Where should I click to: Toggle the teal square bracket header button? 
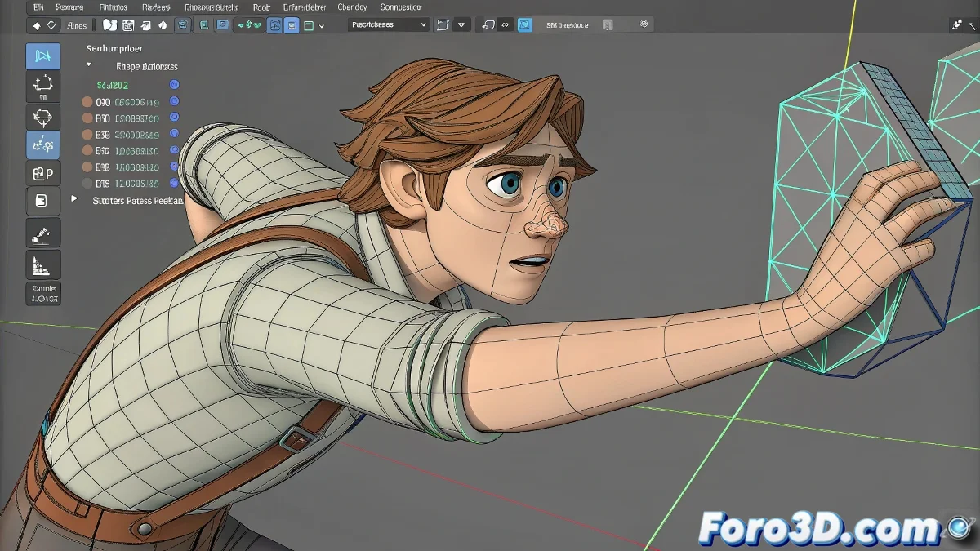(x=203, y=25)
